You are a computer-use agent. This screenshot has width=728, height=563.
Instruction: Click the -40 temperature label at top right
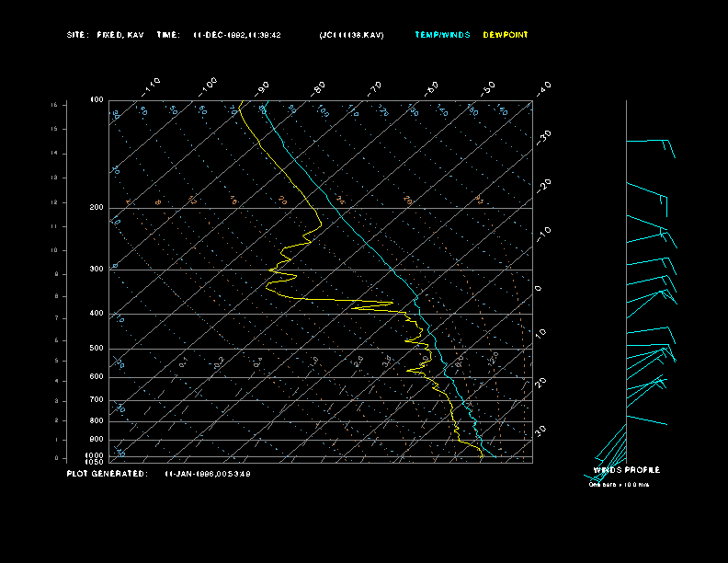pyautogui.click(x=543, y=87)
